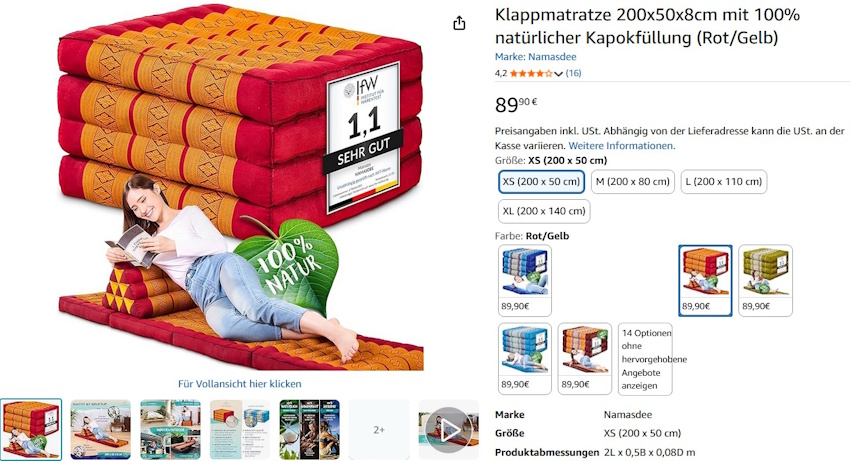View the coconut and kapok infographic thumbnail

tap(310, 430)
